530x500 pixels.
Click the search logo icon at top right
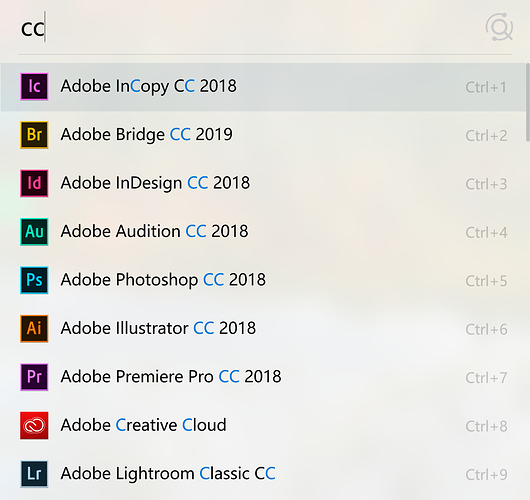(x=499, y=27)
